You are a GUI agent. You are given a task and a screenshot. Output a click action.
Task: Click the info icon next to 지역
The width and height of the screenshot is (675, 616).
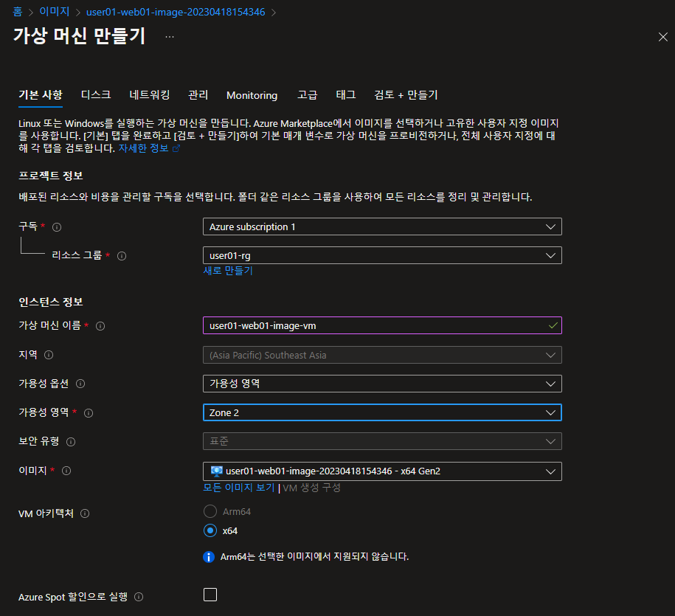(x=49, y=355)
